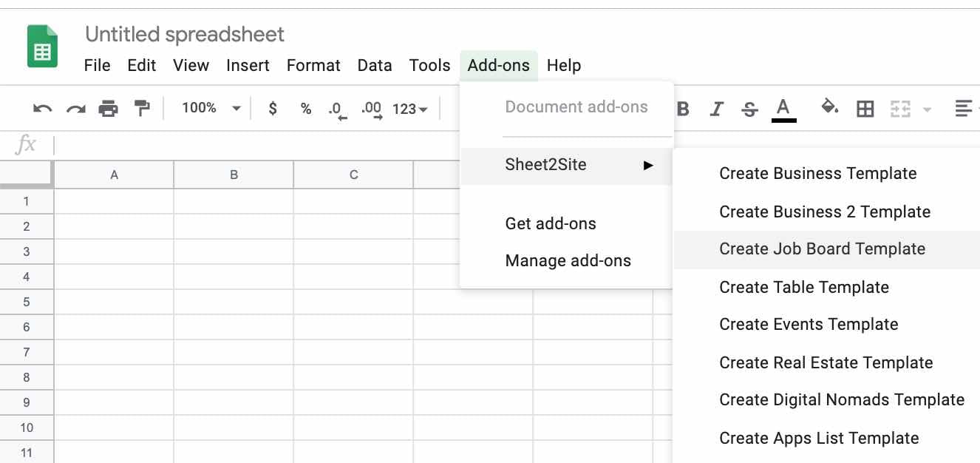This screenshot has width=980, height=463.
Task: Click the Google Sheets home logo
Action: point(42,47)
